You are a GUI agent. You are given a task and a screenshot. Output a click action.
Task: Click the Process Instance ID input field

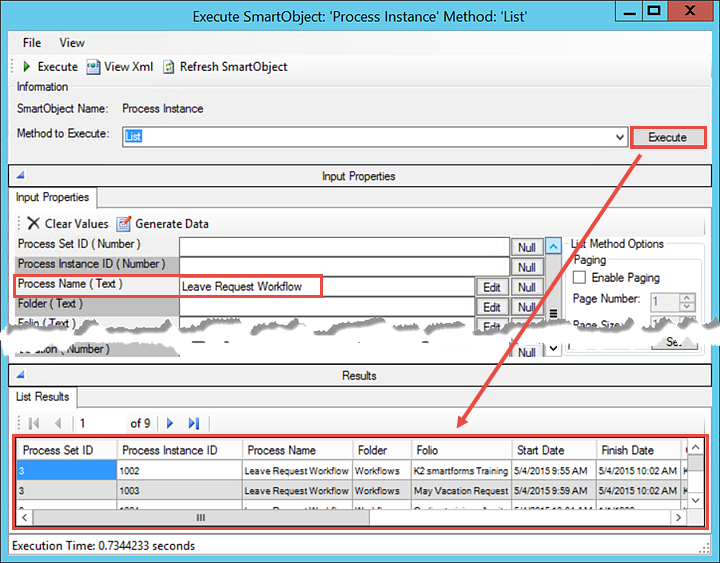click(344, 266)
